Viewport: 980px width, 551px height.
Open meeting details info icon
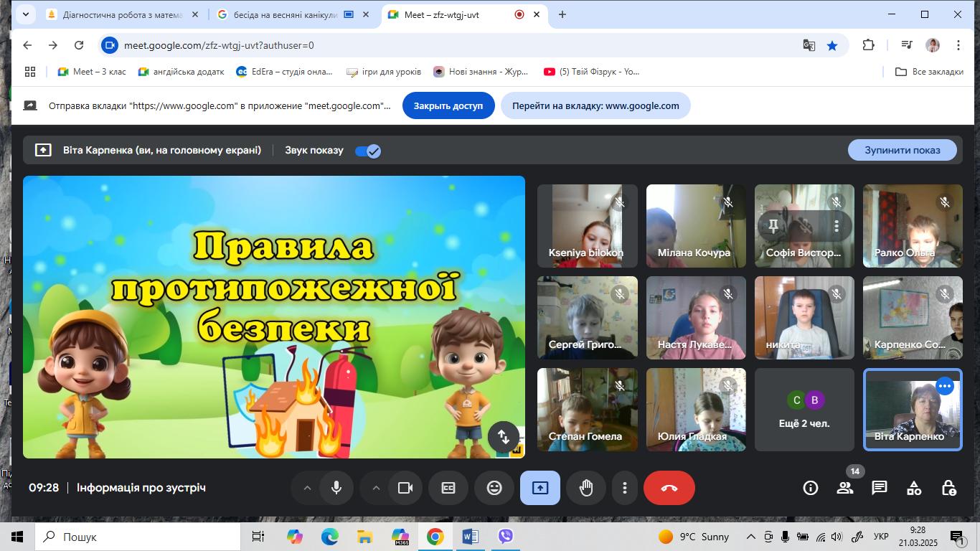811,488
